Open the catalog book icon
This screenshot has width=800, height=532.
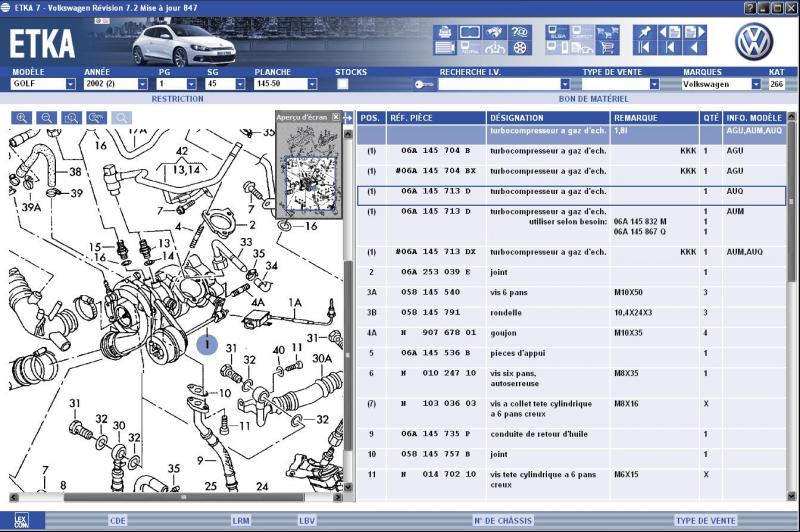[x=469, y=32]
